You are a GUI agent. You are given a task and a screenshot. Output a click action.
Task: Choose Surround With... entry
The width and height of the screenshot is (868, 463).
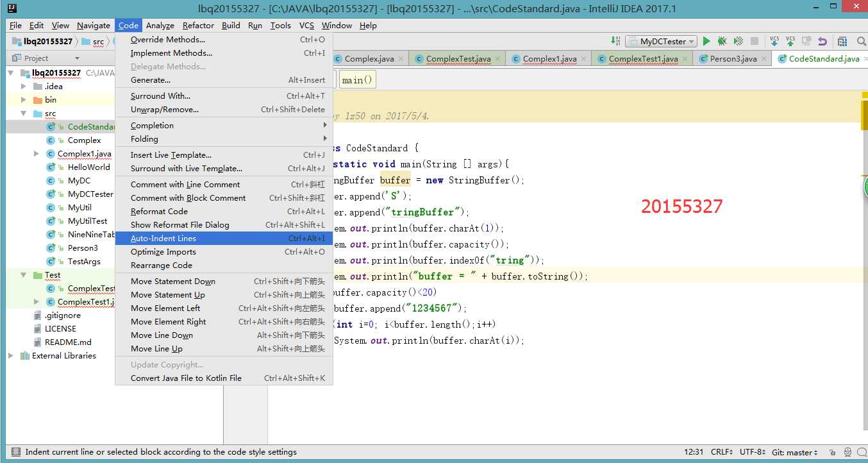coord(224,96)
